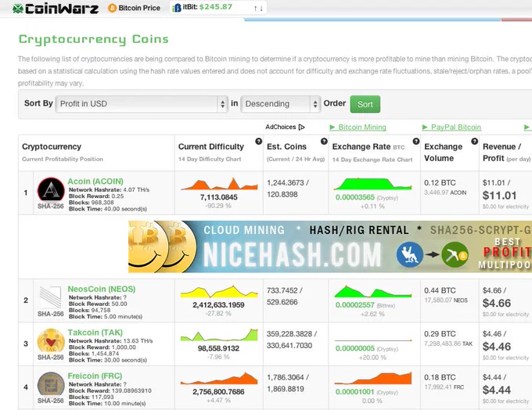Image resolution: width=532 pixels, height=410 pixels.
Task: Click 14 Day Difficulty Chart subheader
Action: pos(210,159)
